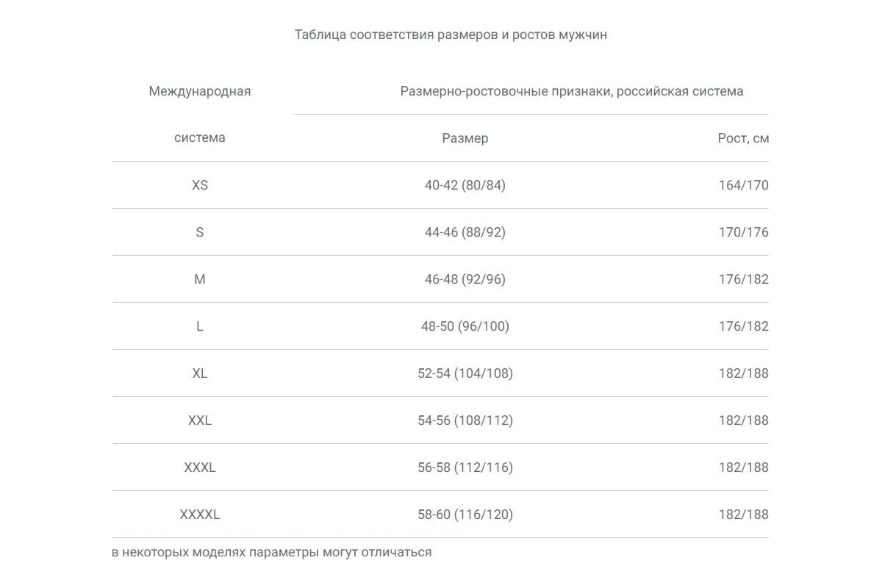
Task: Click the "Международная" column header
Action: 200,91
